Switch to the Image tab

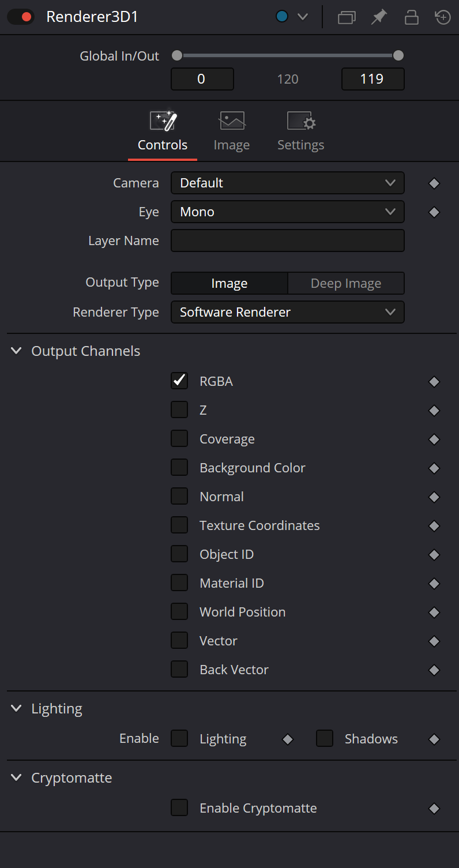point(232,131)
